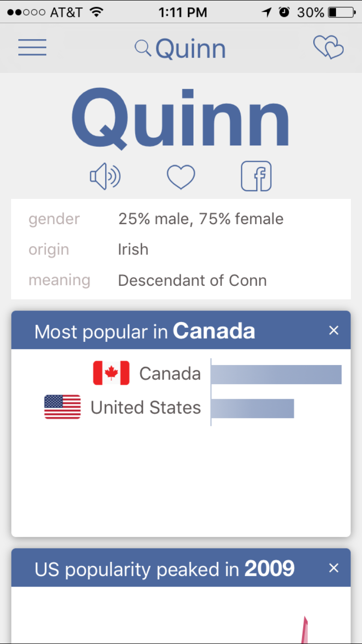Tap the Descendant of Conn meaning
The width and height of the screenshot is (362, 644).
click(192, 280)
